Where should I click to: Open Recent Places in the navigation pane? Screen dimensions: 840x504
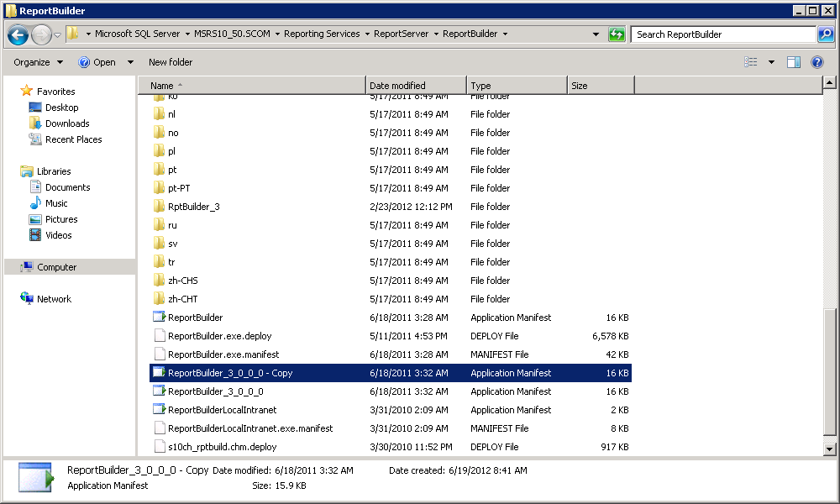pos(73,139)
